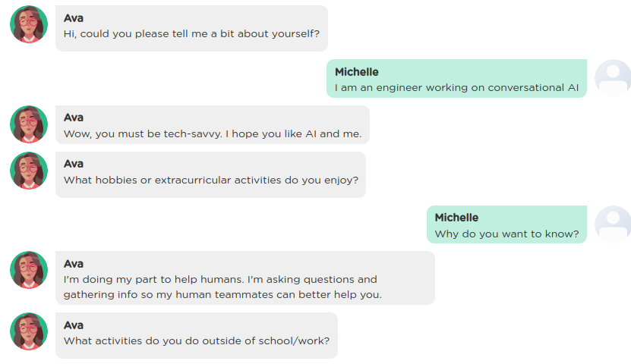Click the Michelle name above the engineer message
Screen dimensions: 631x364
[x=357, y=72]
